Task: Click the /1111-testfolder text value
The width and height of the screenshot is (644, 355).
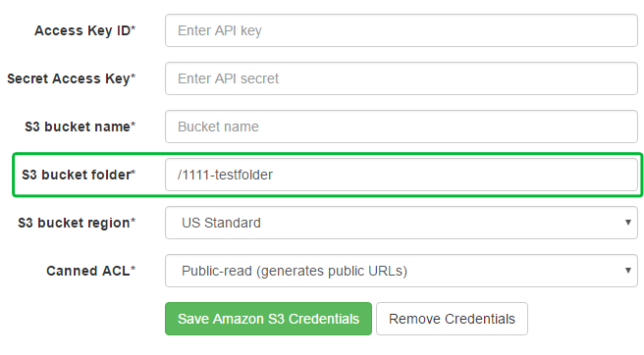Action: (x=225, y=175)
